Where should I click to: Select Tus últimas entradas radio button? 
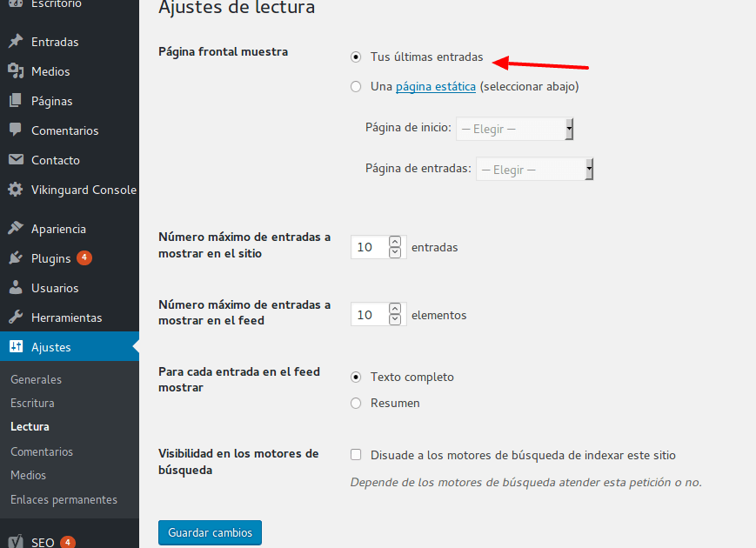(x=356, y=57)
